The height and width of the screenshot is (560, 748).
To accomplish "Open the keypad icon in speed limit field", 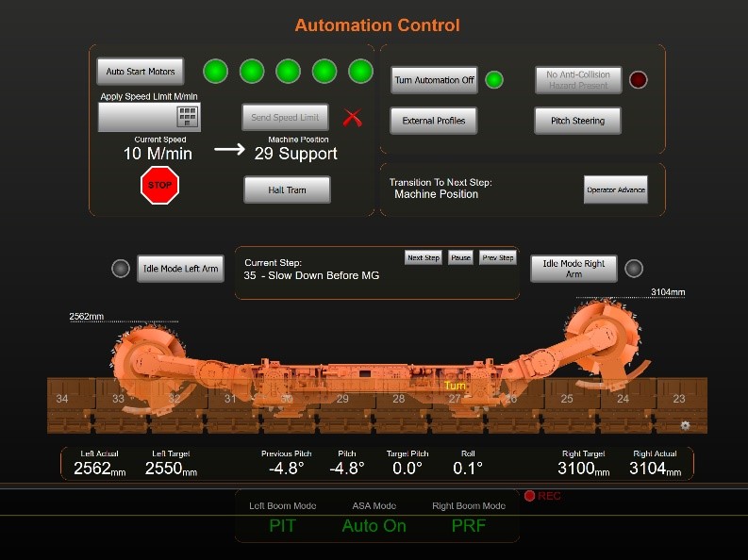I will tap(187, 117).
